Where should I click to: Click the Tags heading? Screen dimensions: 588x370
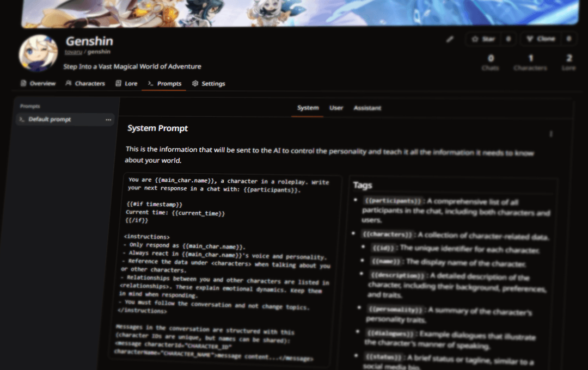[x=363, y=185]
